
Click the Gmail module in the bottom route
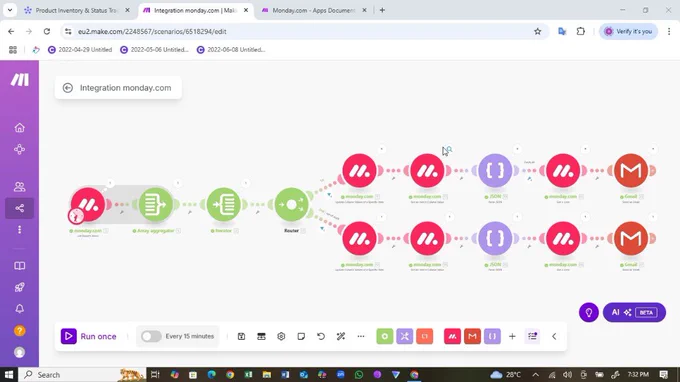point(631,238)
